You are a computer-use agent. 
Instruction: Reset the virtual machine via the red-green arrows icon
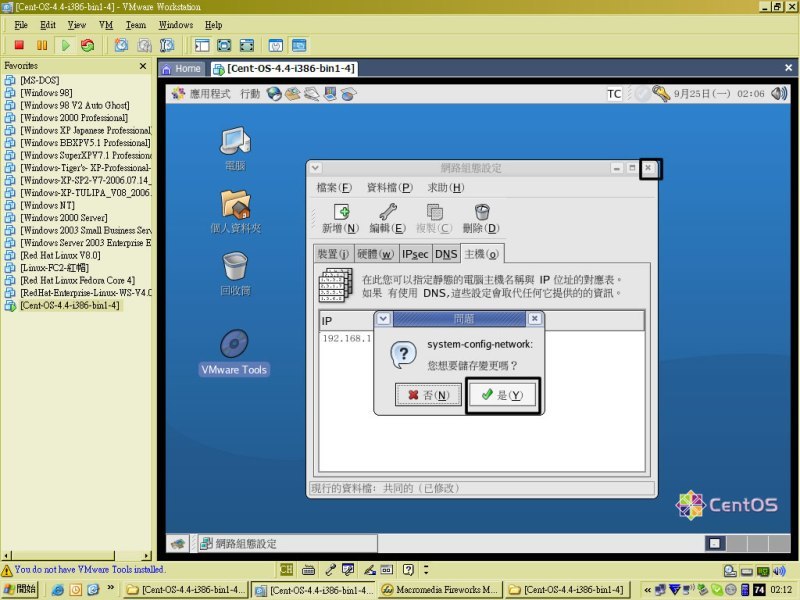click(88, 45)
